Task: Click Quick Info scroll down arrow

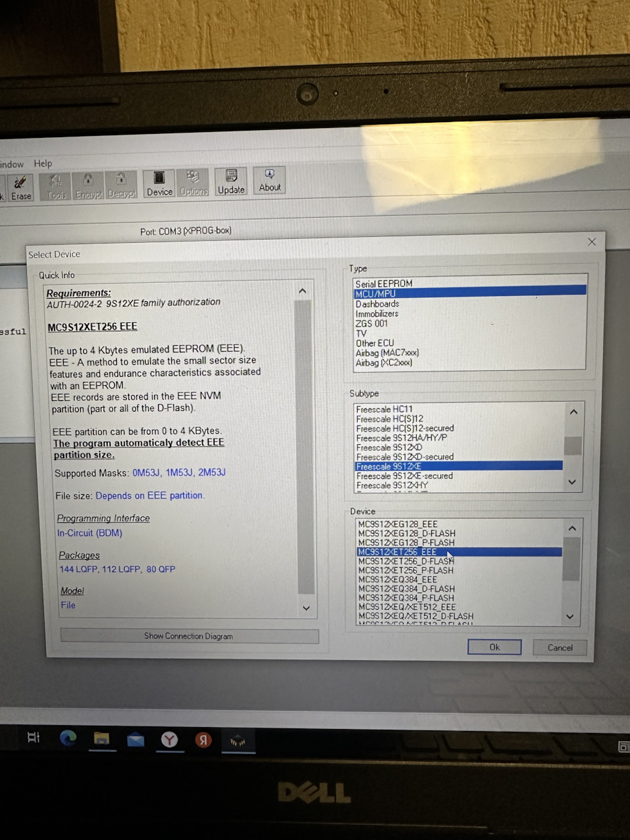Action: pos(306,608)
